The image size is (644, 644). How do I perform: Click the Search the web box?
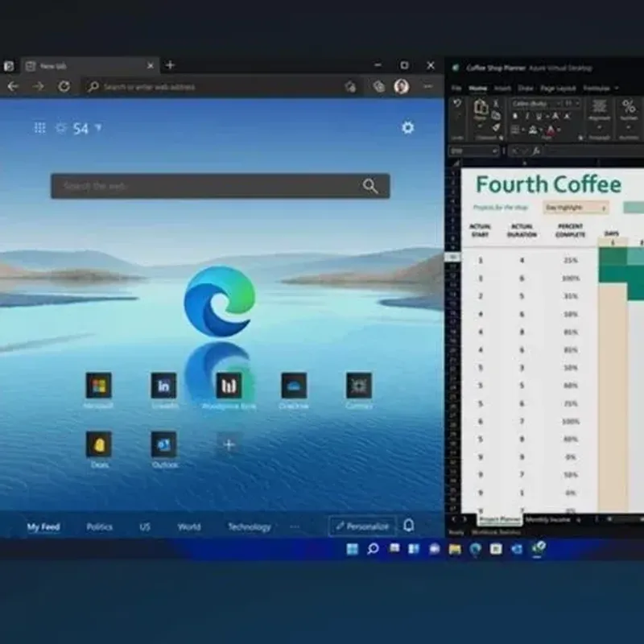(220, 186)
